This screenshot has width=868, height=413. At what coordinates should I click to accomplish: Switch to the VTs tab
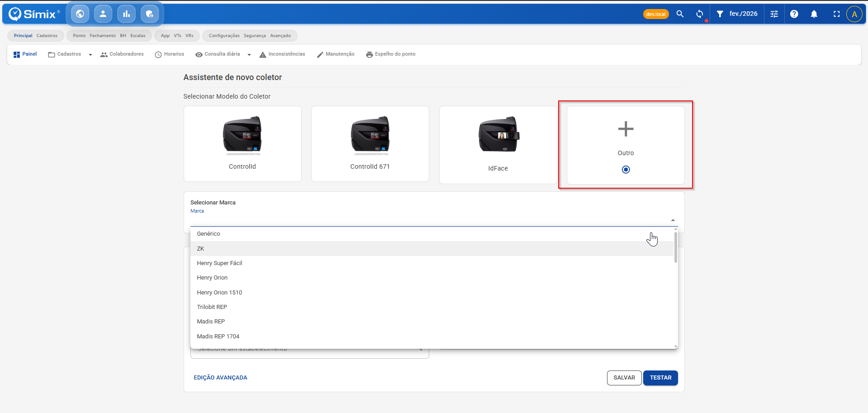coord(177,36)
